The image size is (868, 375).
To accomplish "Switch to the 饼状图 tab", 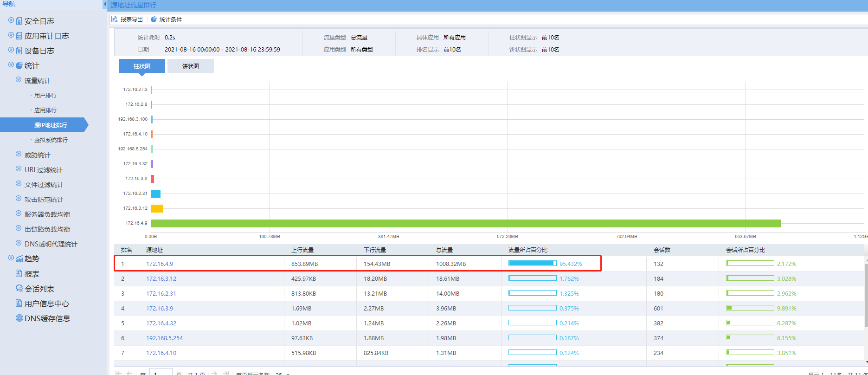I will click(x=190, y=66).
